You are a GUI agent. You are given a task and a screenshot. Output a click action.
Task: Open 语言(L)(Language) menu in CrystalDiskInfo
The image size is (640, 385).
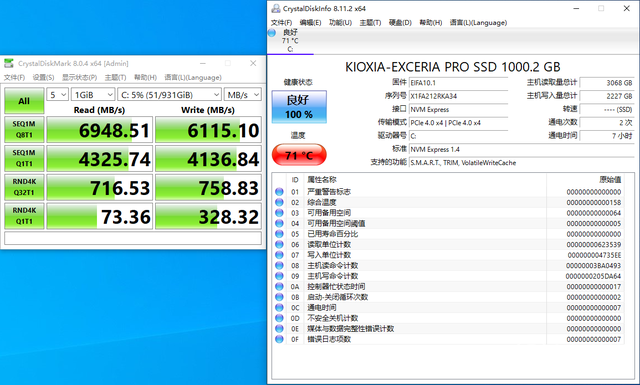pyautogui.click(x=478, y=22)
